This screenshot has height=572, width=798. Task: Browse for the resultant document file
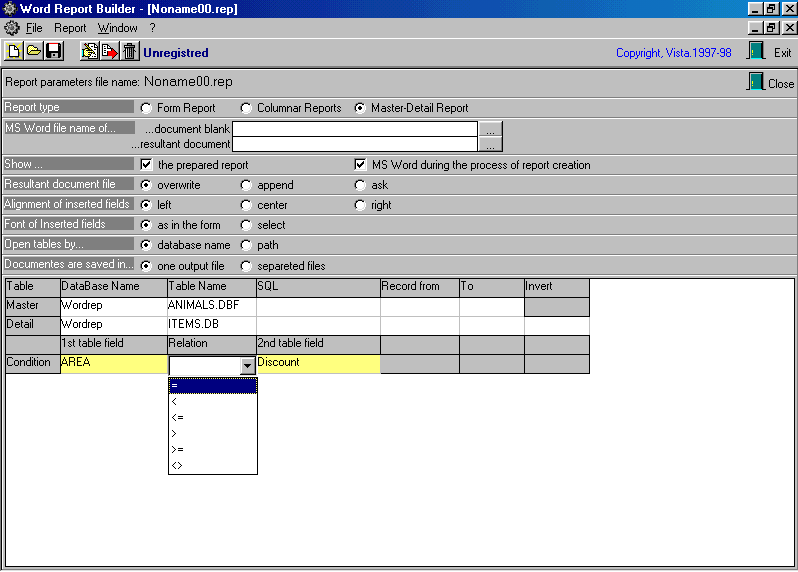[489, 144]
